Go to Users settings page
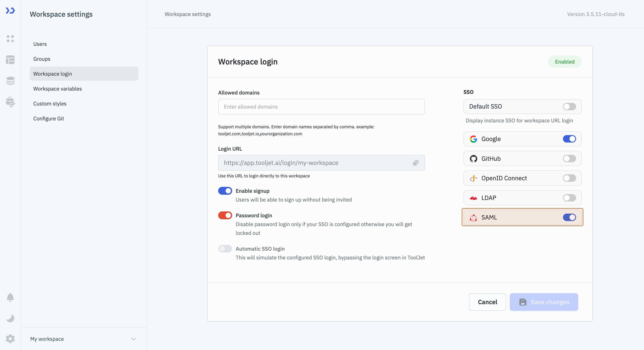The image size is (644, 350). pyautogui.click(x=40, y=44)
